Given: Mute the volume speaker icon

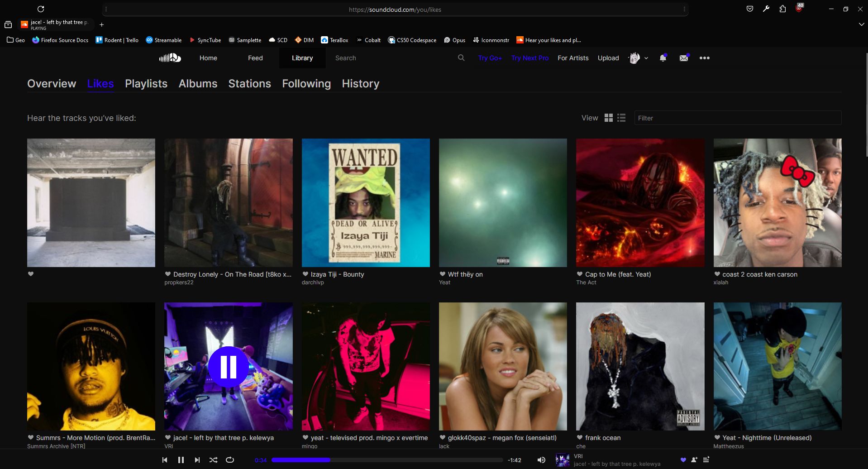Looking at the screenshot, I should point(541,460).
